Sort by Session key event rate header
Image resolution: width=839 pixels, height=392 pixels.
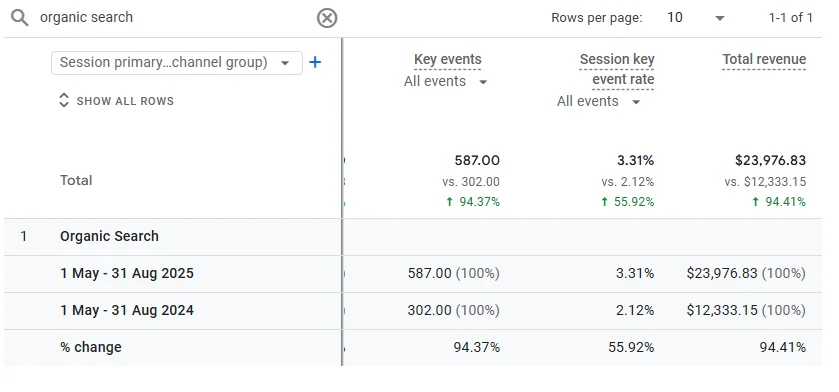point(617,70)
